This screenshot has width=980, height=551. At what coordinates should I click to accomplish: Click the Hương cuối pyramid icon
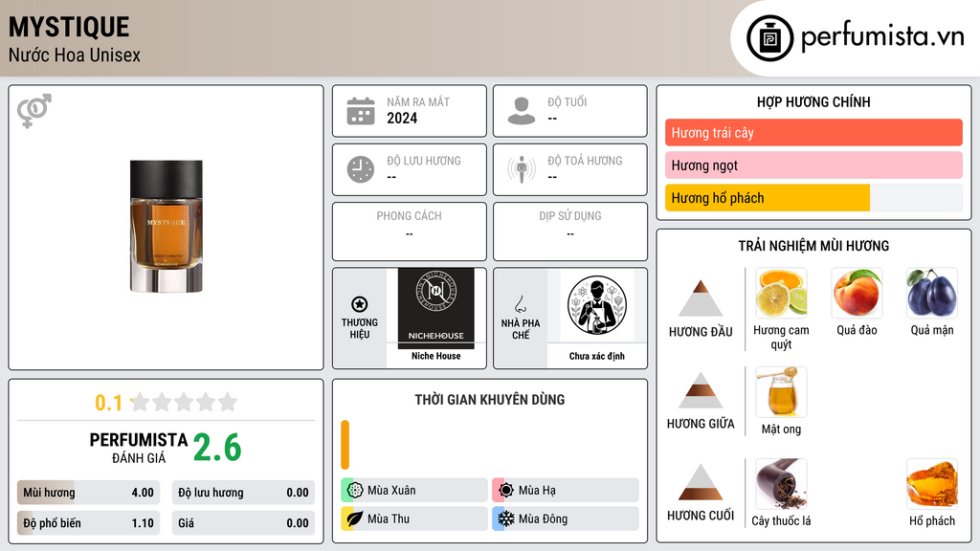pos(701,482)
